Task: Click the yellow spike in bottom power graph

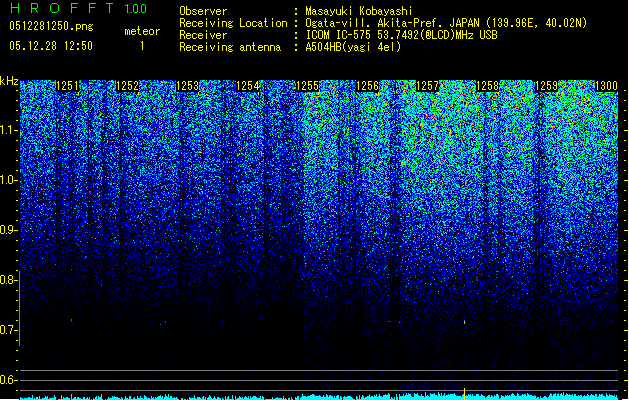Action: coord(465,394)
